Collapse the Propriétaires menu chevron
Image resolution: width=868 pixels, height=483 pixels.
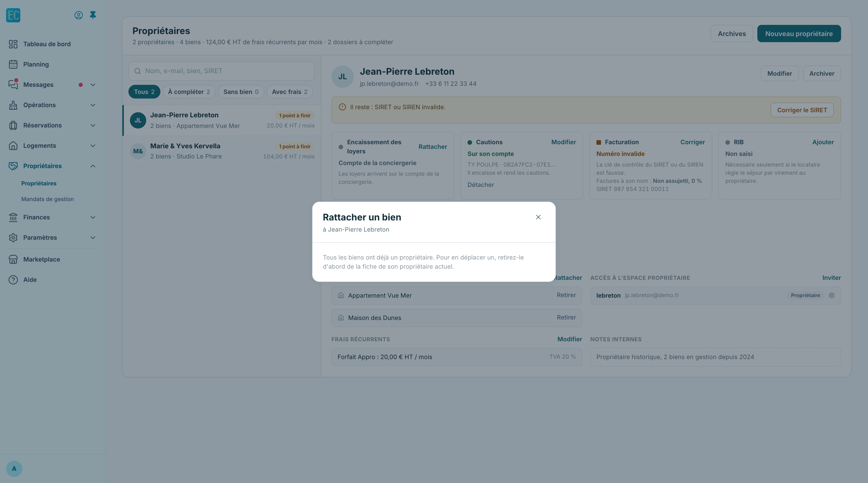pyautogui.click(x=93, y=166)
